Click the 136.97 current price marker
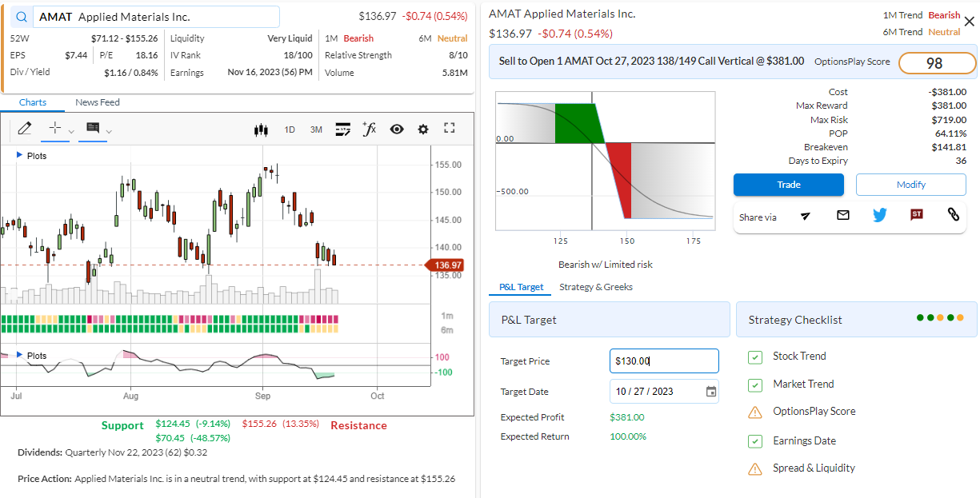This screenshot has width=980, height=498. point(446,265)
